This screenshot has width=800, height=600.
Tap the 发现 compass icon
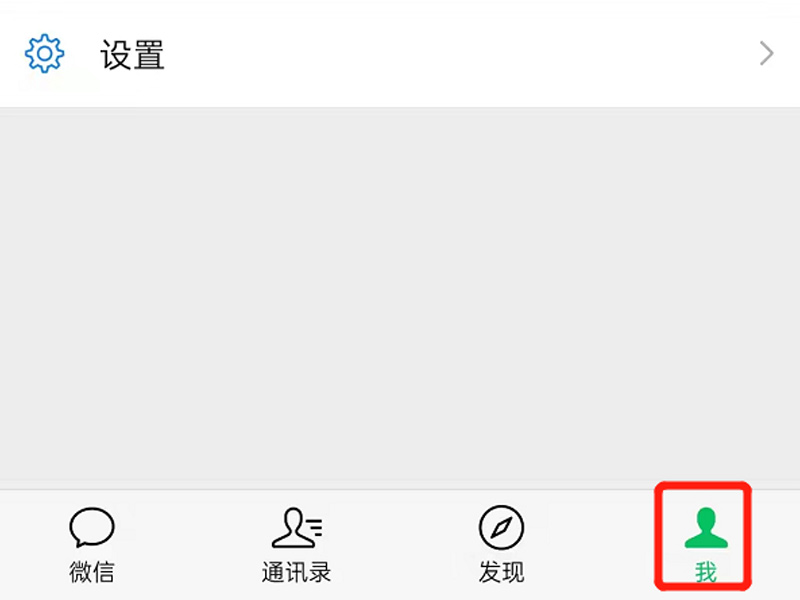coord(502,527)
